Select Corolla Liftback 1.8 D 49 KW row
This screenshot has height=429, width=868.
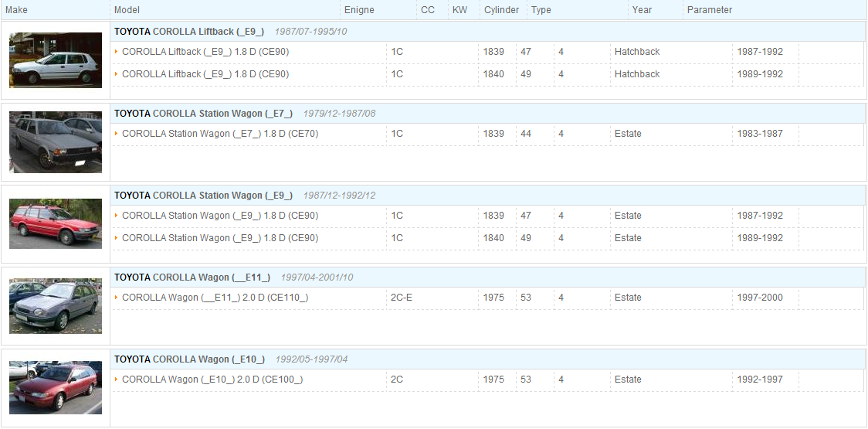click(487, 74)
